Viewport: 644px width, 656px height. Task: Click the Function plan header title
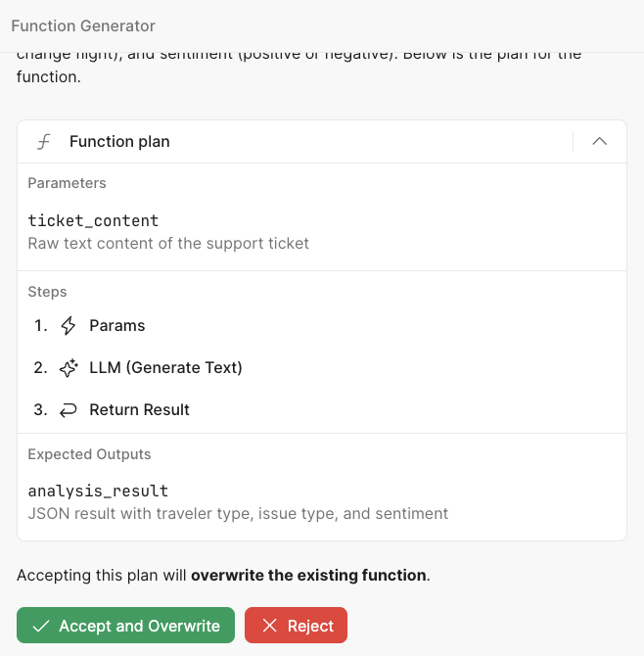[x=119, y=142]
